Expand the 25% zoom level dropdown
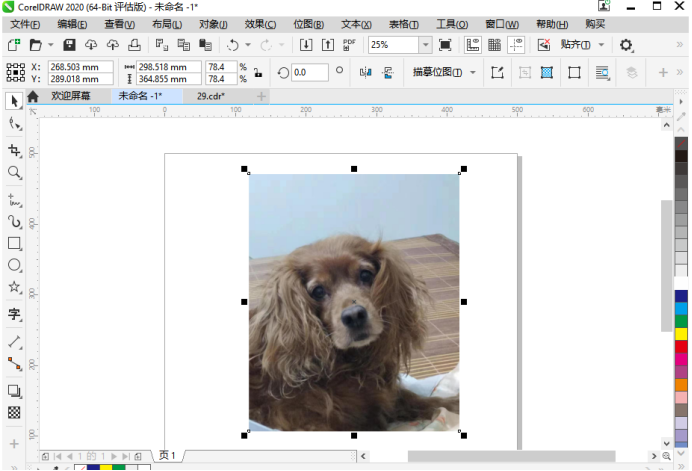Screen dimensions: 692x471 coord(425,45)
